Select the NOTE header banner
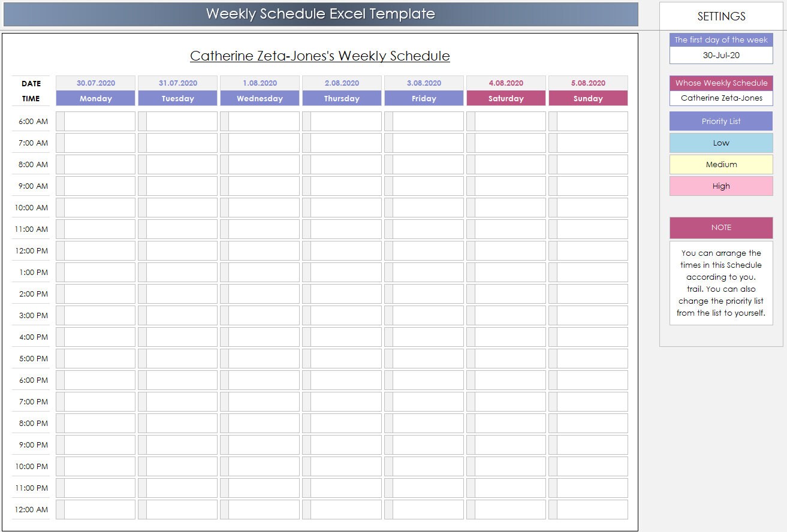The image size is (787, 532). [x=721, y=228]
